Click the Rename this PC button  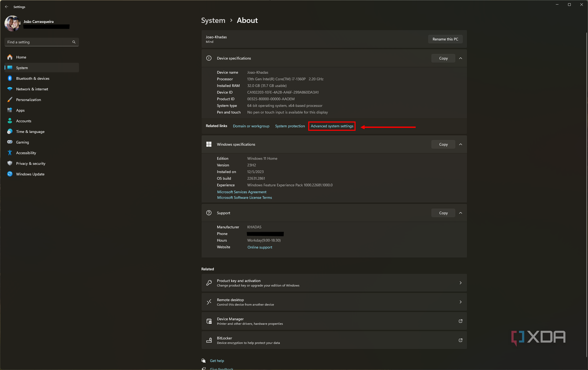click(445, 39)
